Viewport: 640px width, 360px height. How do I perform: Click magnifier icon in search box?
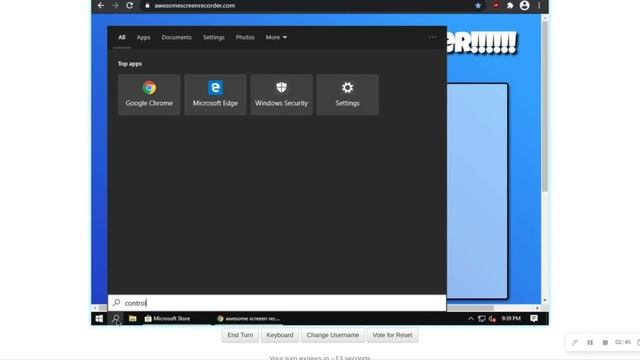116,302
